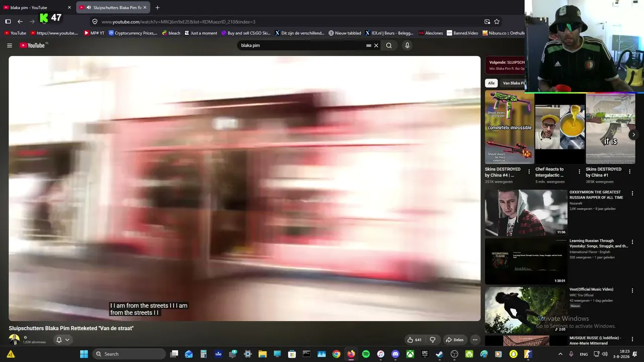
Task: Open the Volgende SLUIPSCH playlist header
Action: [x=505, y=65]
